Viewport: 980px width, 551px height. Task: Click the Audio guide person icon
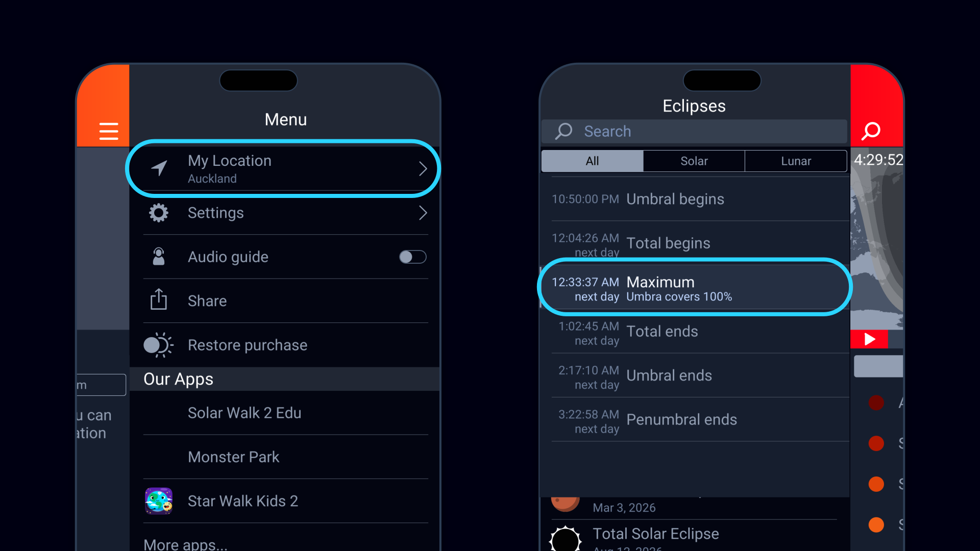pyautogui.click(x=159, y=257)
